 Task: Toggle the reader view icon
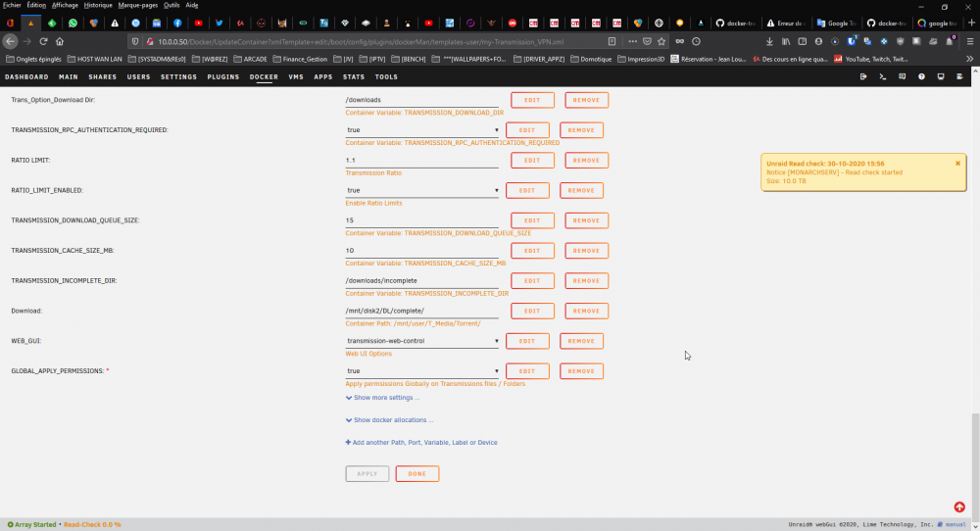click(x=612, y=41)
